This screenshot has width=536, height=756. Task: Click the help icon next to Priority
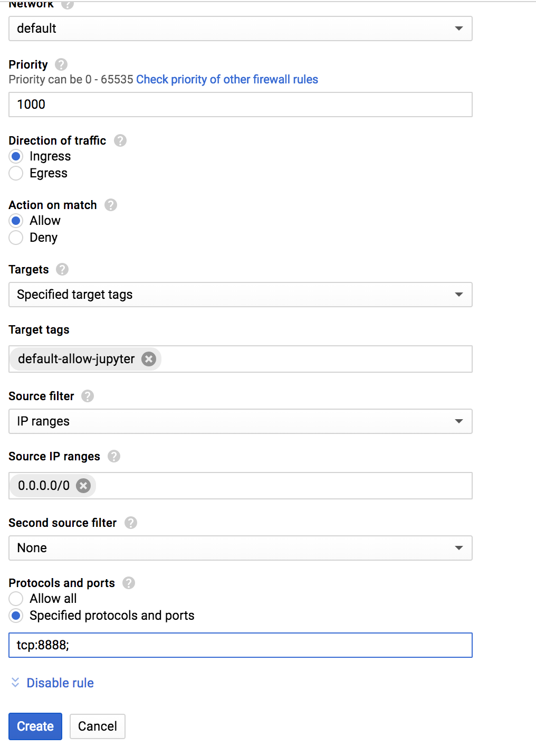(x=61, y=64)
